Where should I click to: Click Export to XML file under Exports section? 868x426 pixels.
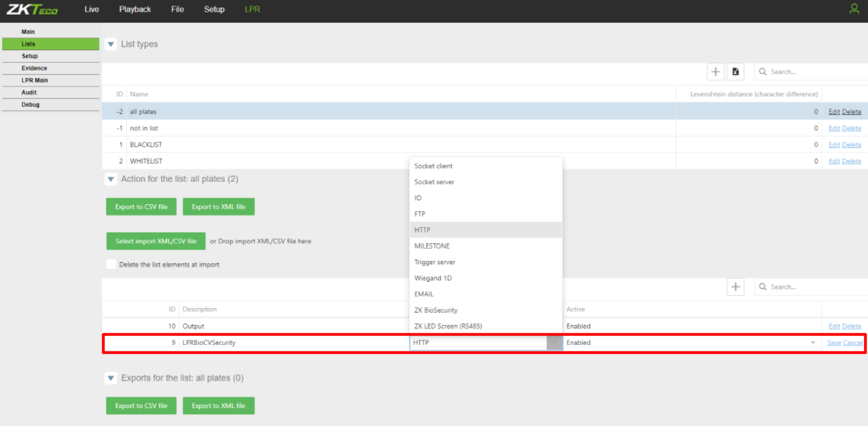(x=218, y=406)
